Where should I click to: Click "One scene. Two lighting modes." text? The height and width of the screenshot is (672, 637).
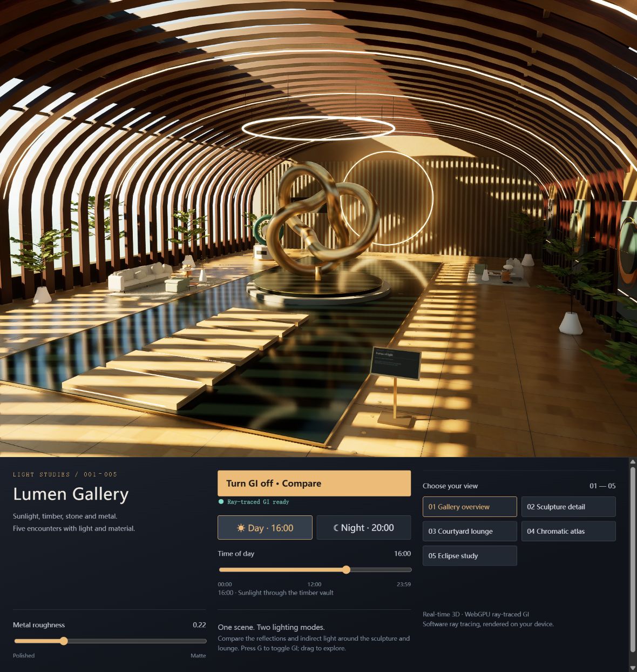(x=271, y=627)
